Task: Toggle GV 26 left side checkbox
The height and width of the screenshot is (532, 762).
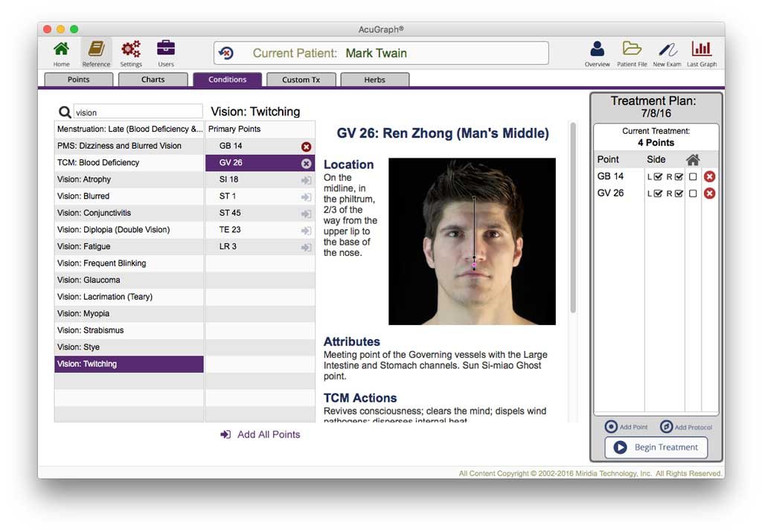Action: pos(658,193)
